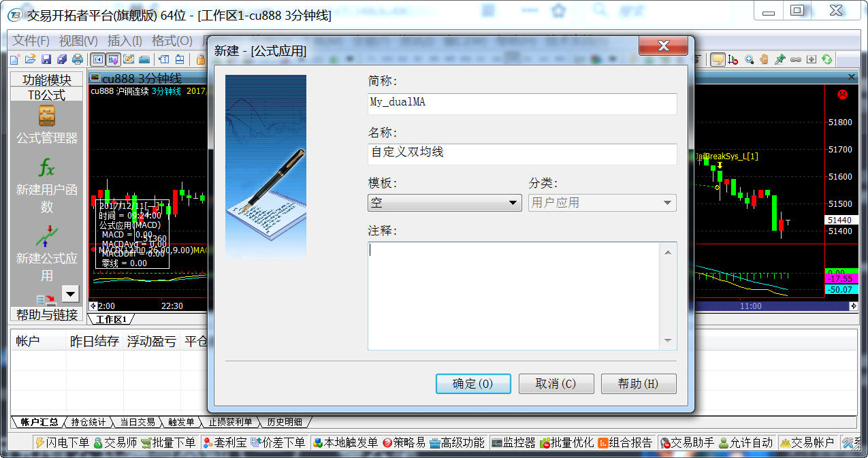
Task: Click the chain link toolbar icon
Action: 796,59
